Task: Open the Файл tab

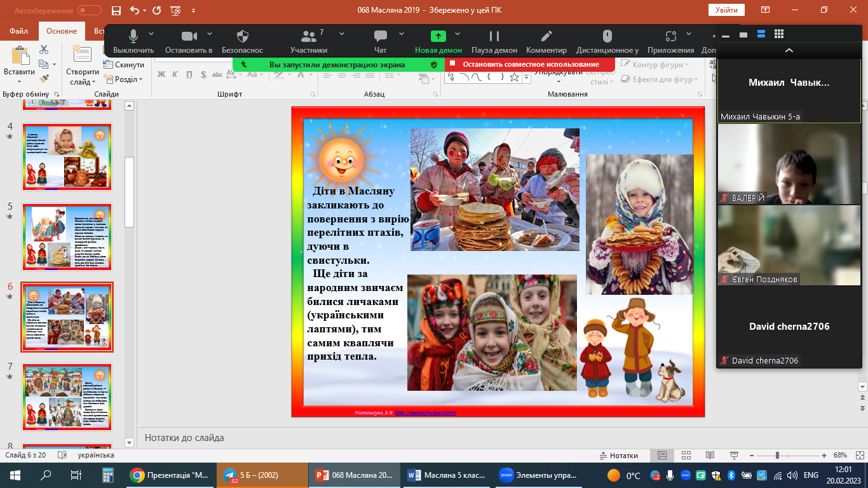Action: tap(18, 31)
